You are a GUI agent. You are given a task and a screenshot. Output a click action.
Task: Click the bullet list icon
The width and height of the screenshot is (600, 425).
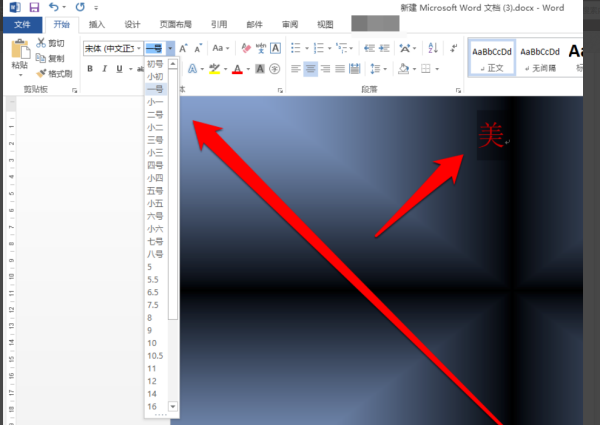(295, 48)
